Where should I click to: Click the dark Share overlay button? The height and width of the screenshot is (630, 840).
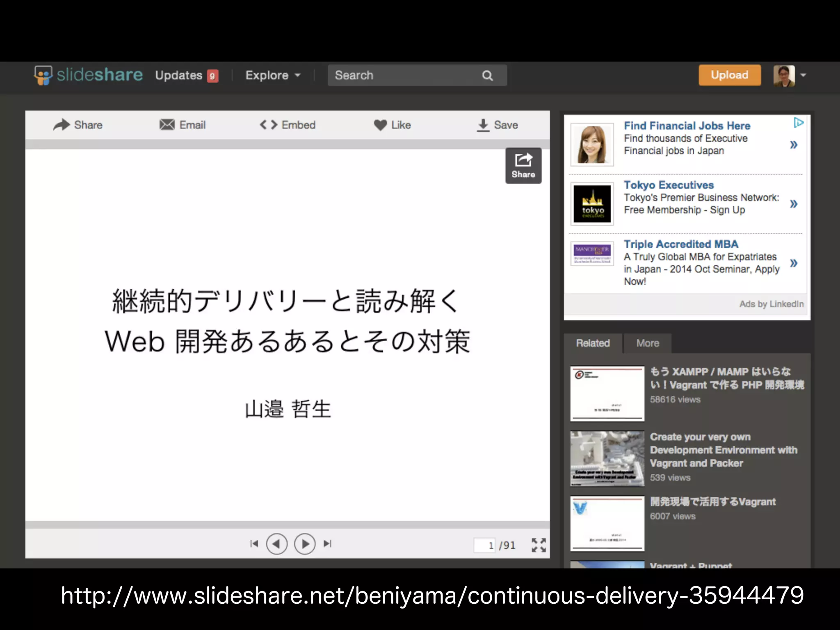[x=523, y=165]
